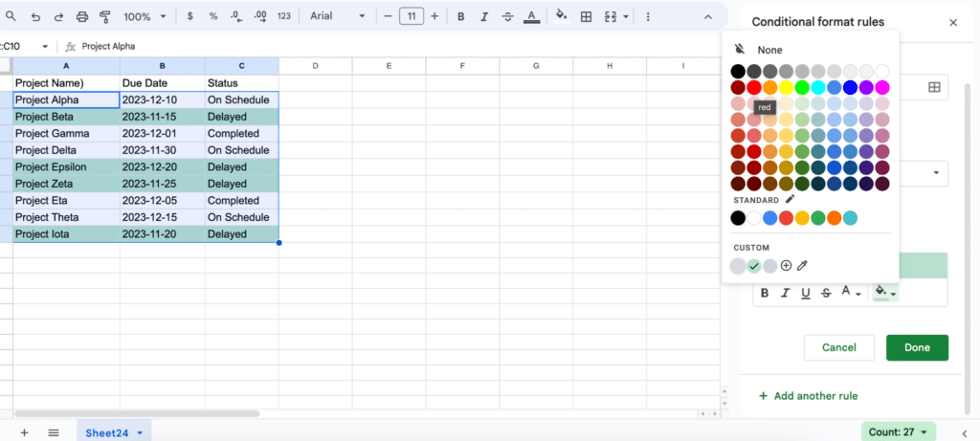980x441 pixels.
Task: Open text color dropdown in style bar
Action: 851,293
